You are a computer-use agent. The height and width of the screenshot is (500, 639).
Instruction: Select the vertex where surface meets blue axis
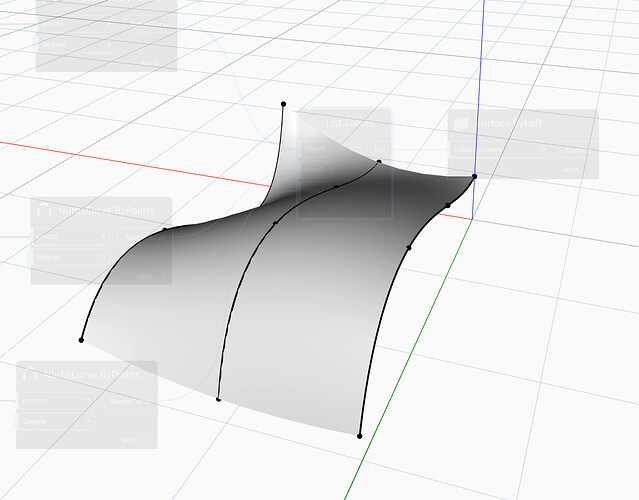(x=474, y=176)
